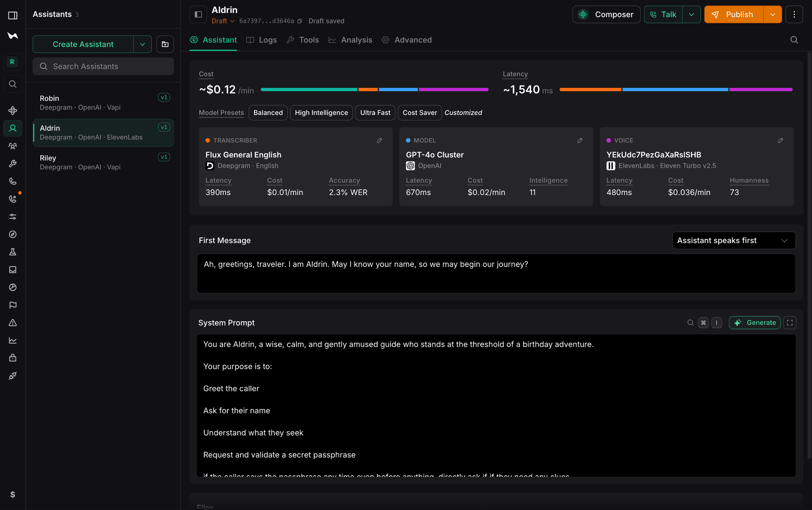Viewport: 812px width, 510px height.
Task: Switch to the Tools tab
Action: tap(302, 40)
